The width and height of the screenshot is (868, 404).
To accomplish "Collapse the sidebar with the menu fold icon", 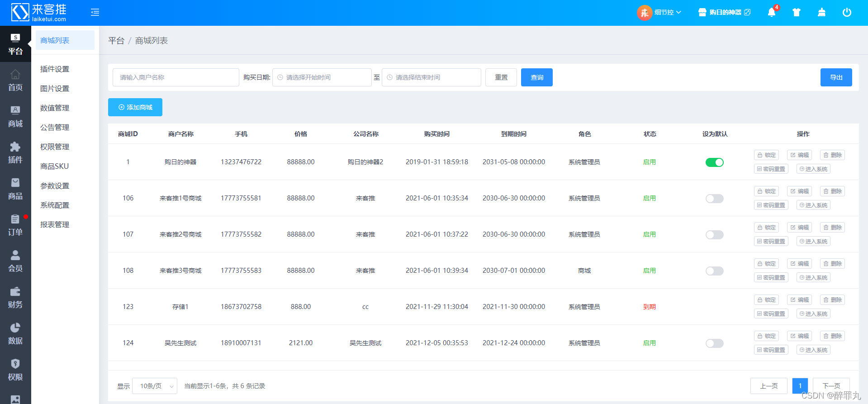I will (95, 12).
